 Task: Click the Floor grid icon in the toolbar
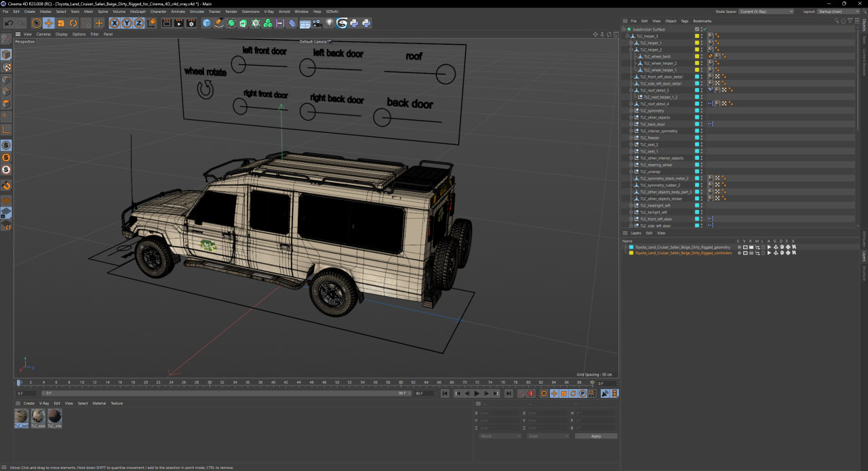point(305,23)
